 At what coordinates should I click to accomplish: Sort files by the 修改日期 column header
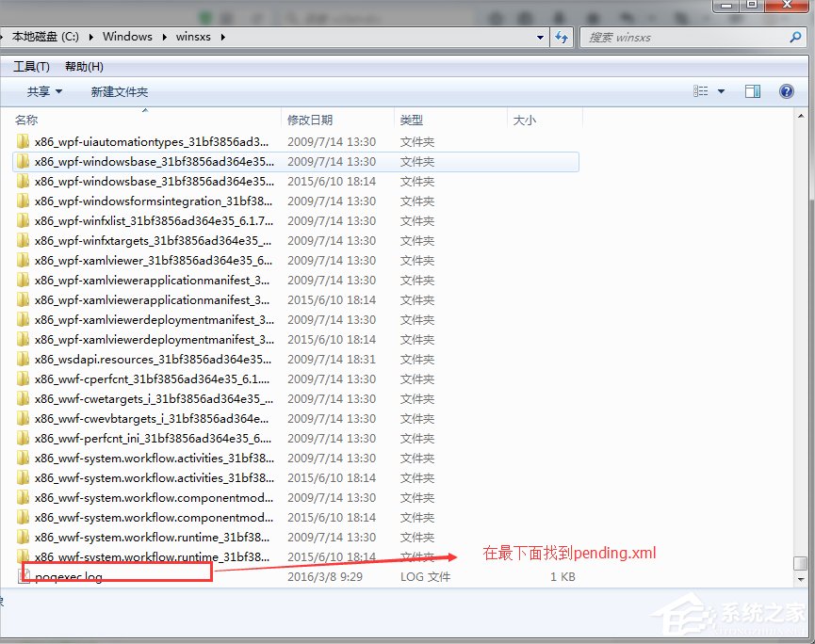click(x=311, y=120)
